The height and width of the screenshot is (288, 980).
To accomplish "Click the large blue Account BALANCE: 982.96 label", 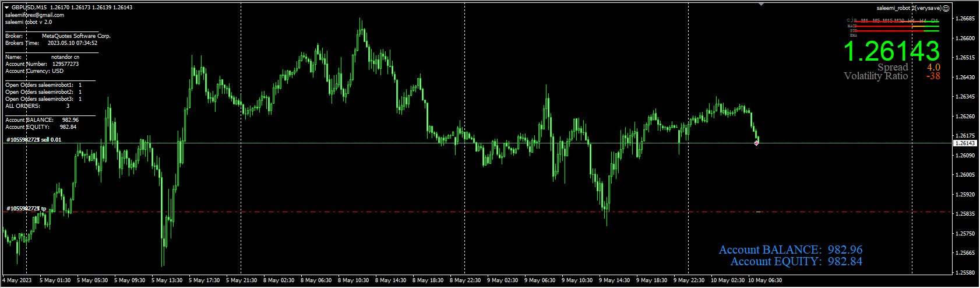I will click(x=791, y=250).
